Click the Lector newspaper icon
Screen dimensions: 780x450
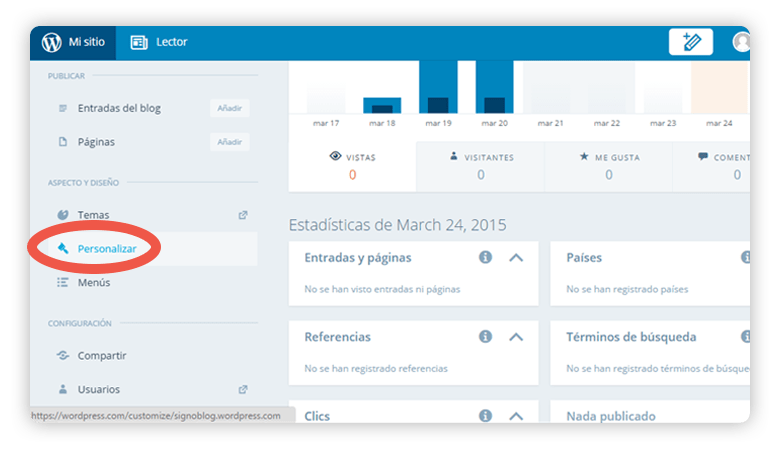(139, 42)
